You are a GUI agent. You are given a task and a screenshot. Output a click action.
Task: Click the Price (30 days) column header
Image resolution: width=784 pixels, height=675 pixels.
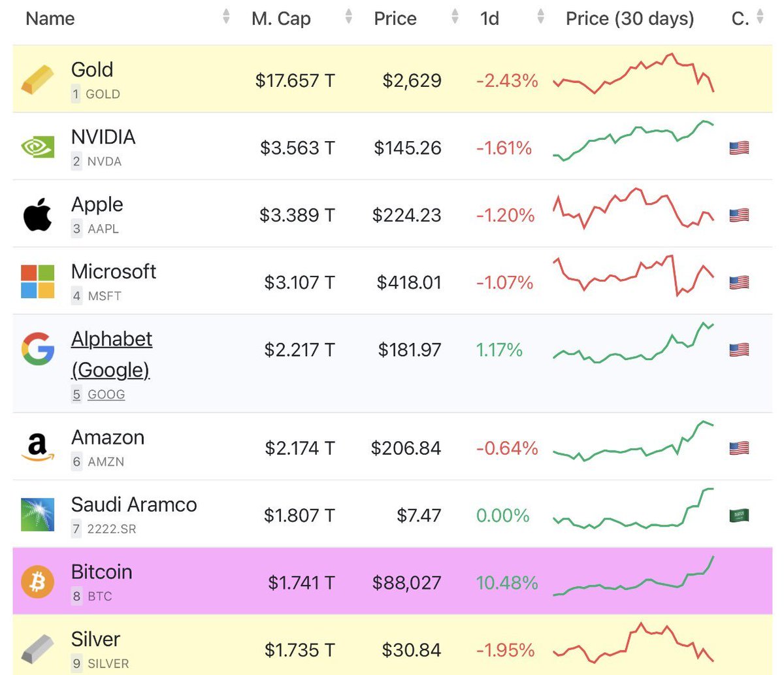pyautogui.click(x=630, y=18)
